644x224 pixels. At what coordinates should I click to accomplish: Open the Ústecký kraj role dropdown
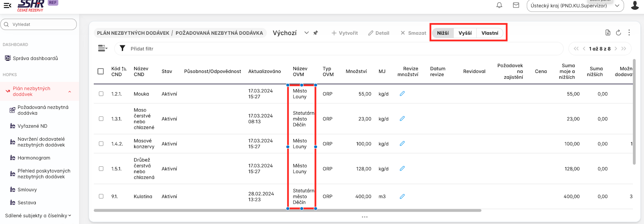pyautogui.click(x=575, y=6)
